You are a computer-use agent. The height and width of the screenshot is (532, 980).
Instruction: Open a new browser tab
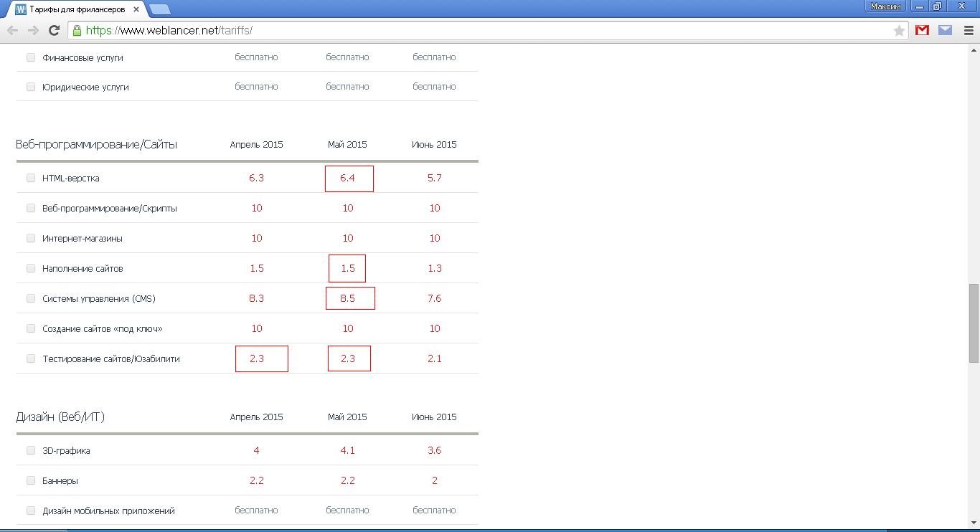(160, 9)
